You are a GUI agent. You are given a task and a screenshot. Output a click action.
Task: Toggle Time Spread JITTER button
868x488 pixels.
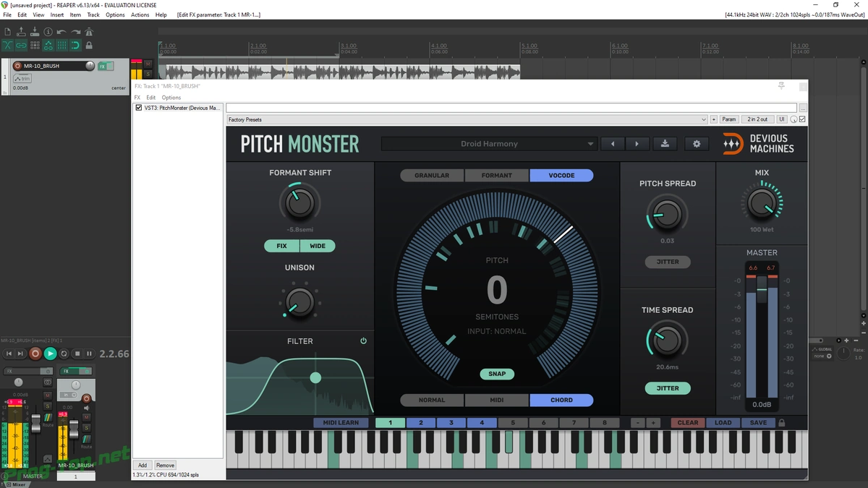(668, 388)
